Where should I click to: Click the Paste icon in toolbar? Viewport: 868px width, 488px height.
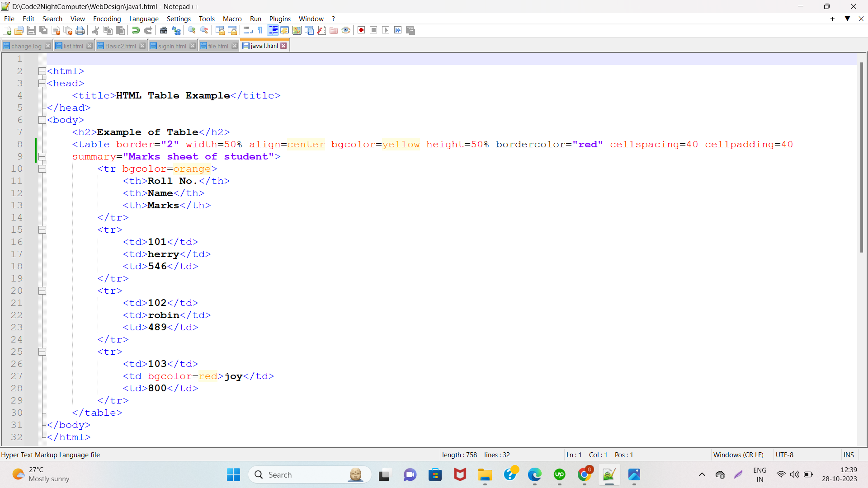[x=120, y=30]
